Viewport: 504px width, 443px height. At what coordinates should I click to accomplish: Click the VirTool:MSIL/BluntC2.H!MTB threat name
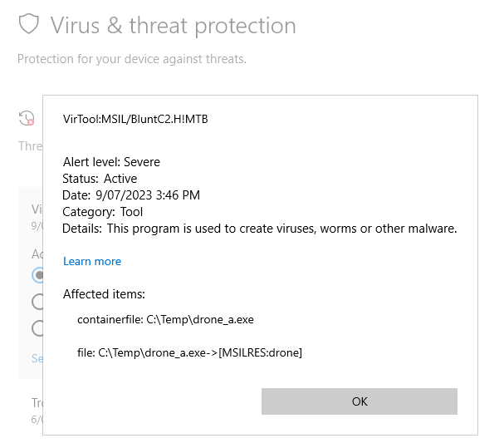tap(135, 119)
